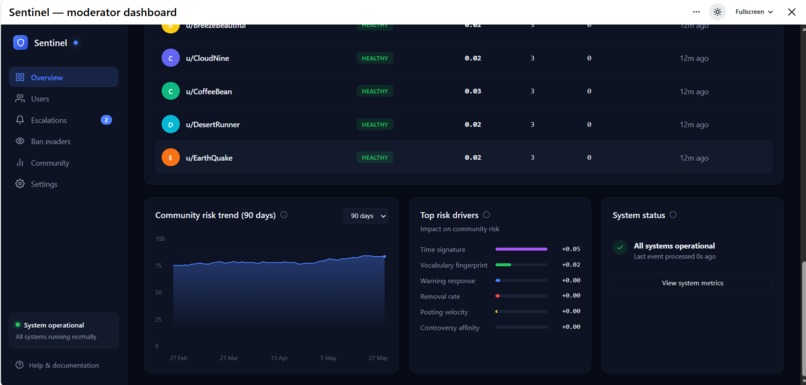Click the info icon beside System status
The image size is (806, 385).
[x=673, y=215]
